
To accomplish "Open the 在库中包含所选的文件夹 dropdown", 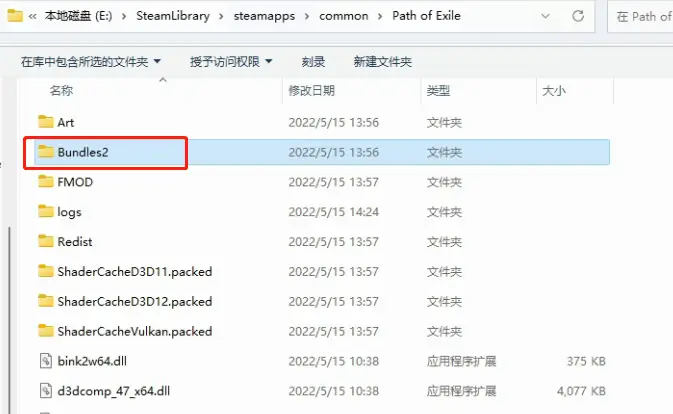I will [x=91, y=61].
